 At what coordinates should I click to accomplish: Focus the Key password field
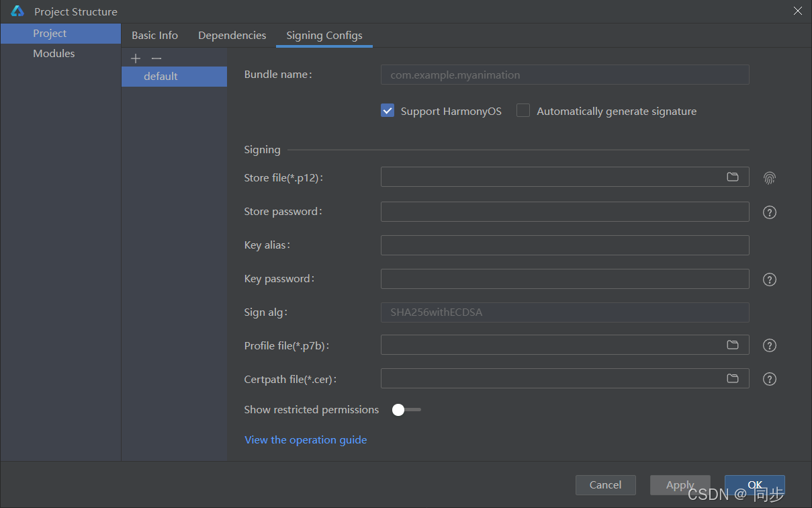pos(565,279)
